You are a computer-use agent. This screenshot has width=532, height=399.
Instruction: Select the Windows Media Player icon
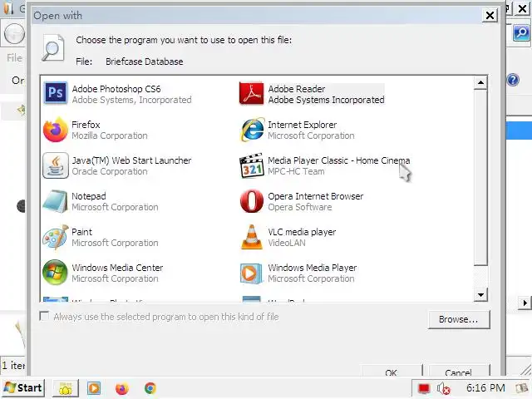pos(251,273)
